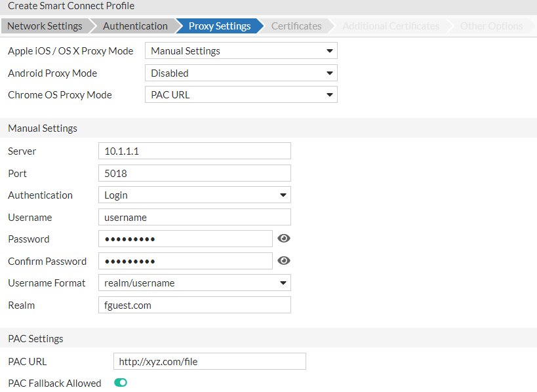Open Other Options step
Screen dimensions: 537x392
pos(491,26)
